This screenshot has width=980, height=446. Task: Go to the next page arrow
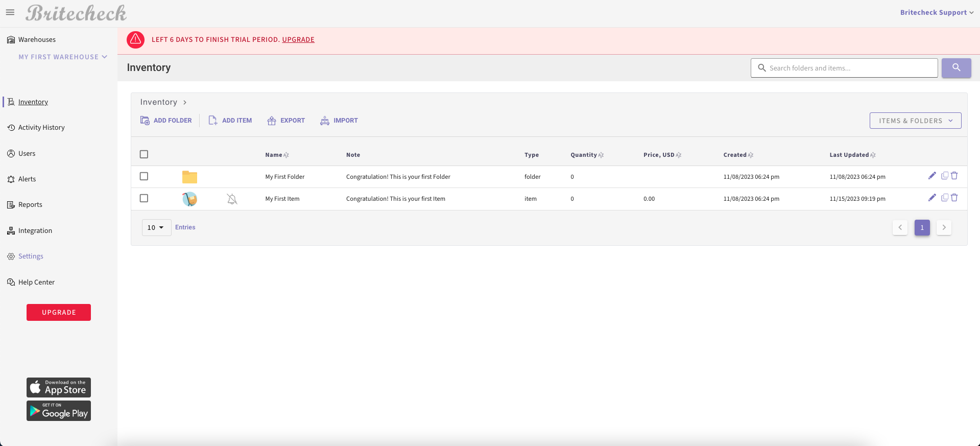(x=944, y=227)
